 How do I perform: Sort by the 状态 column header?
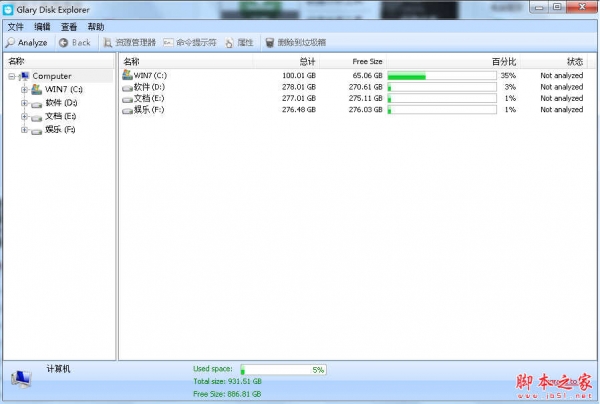(x=554, y=61)
